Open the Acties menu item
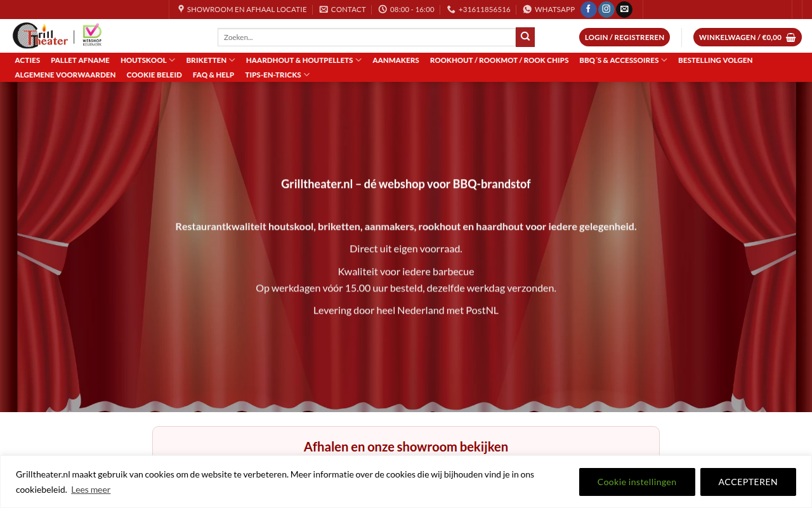 point(27,60)
